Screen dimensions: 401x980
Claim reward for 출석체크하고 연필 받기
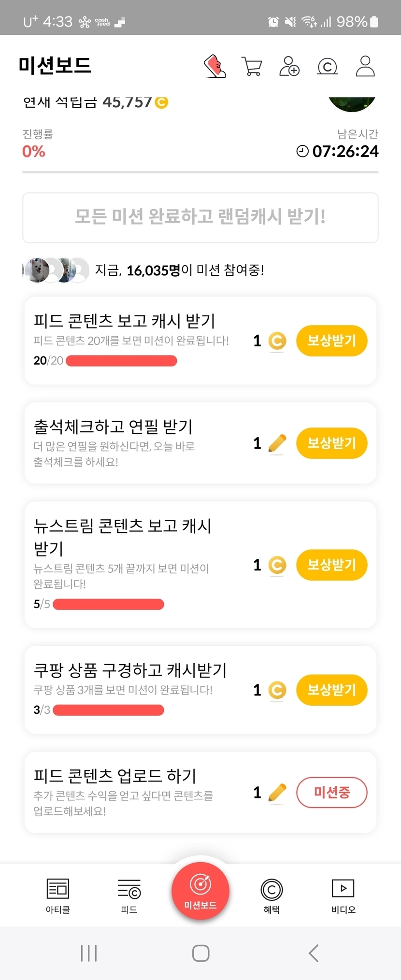pos(331,443)
